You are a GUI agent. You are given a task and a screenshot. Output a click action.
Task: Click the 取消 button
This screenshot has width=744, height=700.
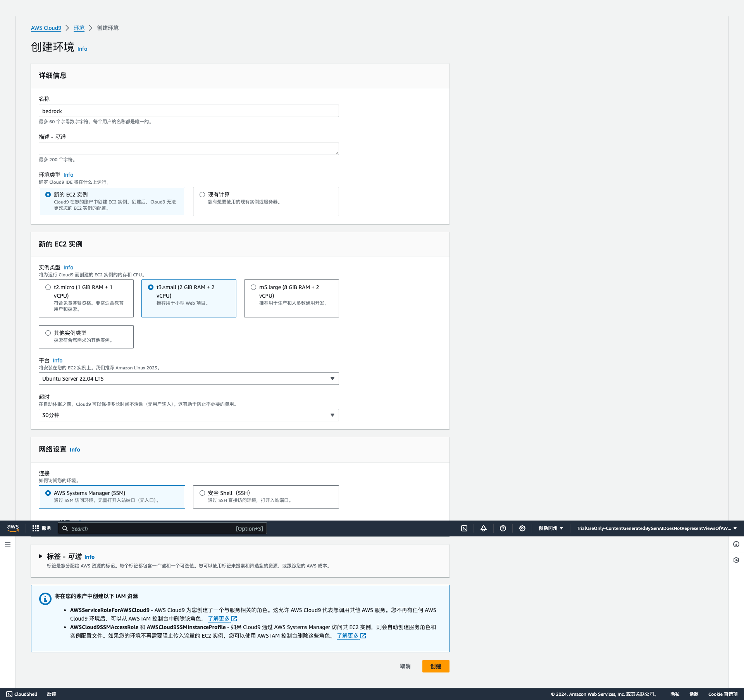click(x=405, y=666)
